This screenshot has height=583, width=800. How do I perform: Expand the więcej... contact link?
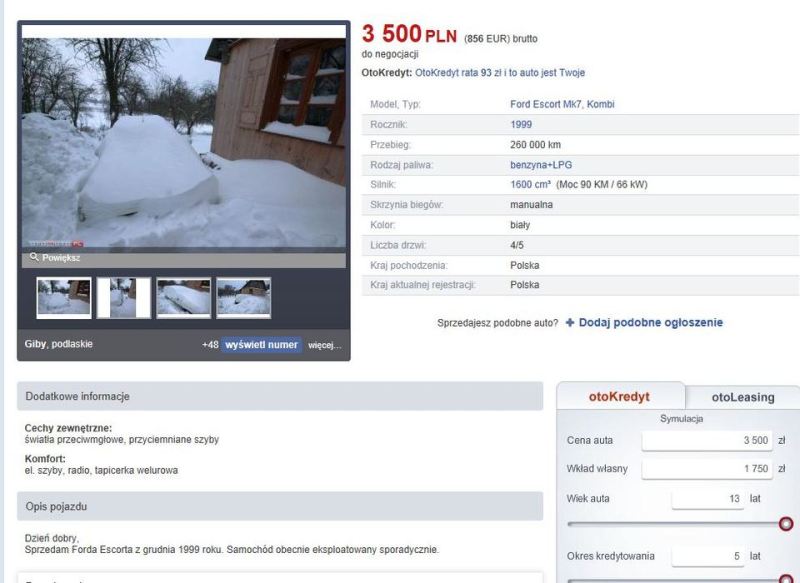click(x=325, y=345)
